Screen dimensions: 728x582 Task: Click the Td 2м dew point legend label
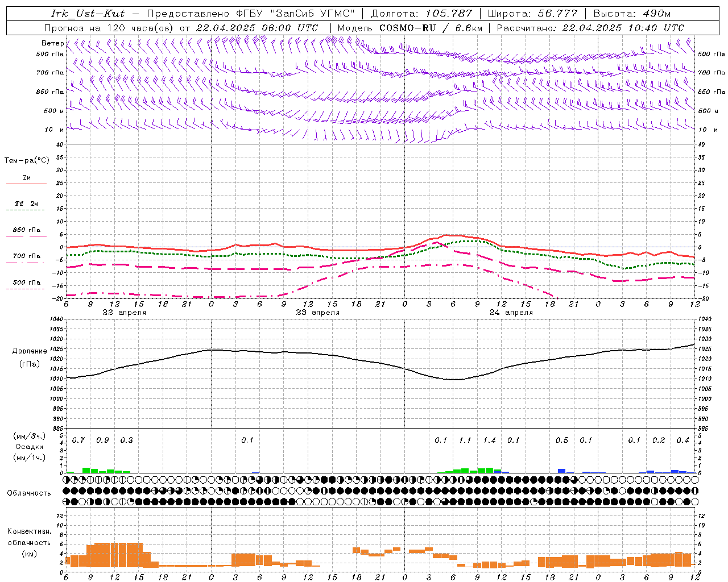pyautogui.click(x=27, y=203)
